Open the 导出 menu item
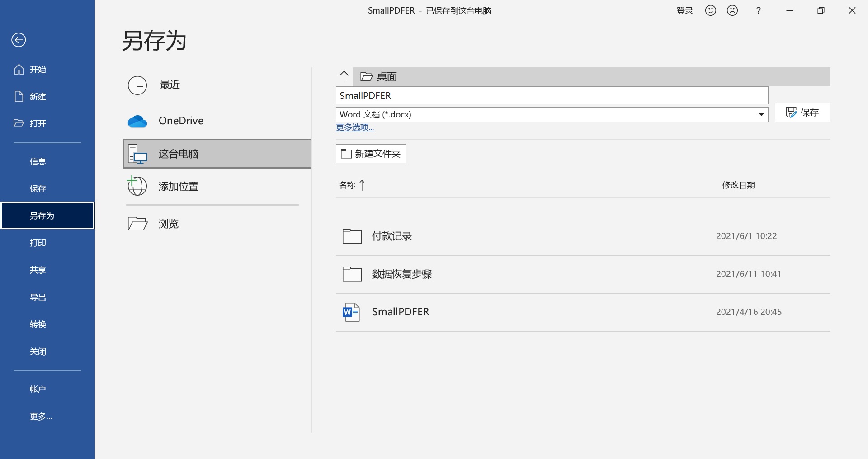 click(x=38, y=297)
